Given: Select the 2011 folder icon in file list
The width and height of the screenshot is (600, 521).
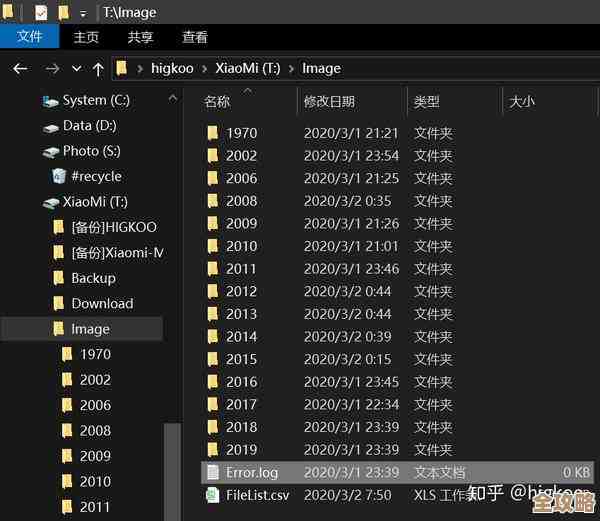Looking at the screenshot, I should [213, 269].
